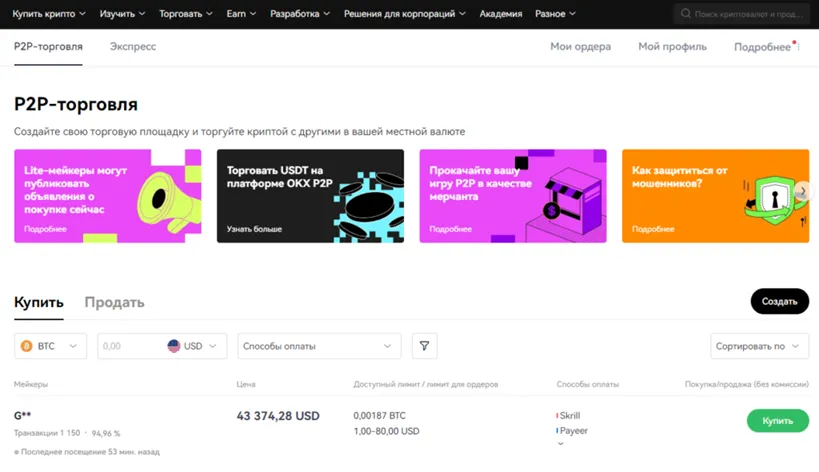Click the Bitcoin BTC coin icon
The width and height of the screenshot is (819, 472).
pyautogui.click(x=26, y=346)
